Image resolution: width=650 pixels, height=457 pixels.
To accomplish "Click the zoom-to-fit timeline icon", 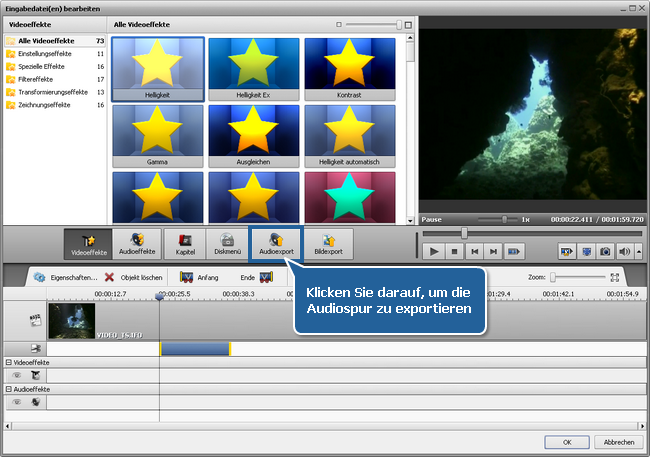I will point(616,277).
